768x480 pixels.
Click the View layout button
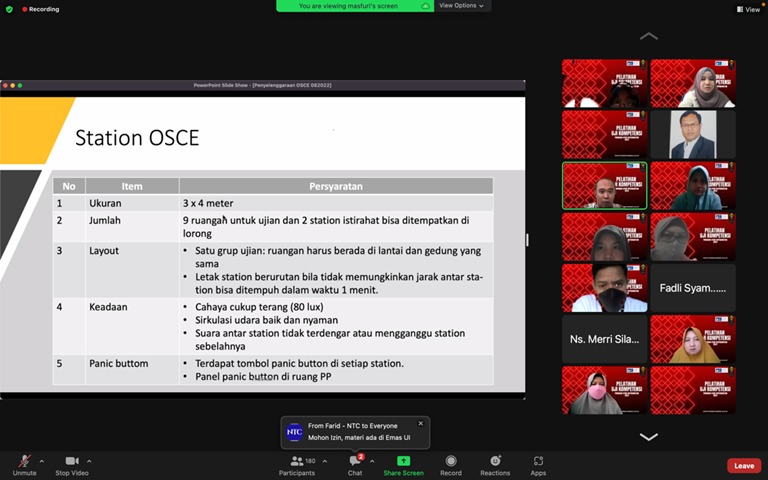click(x=746, y=9)
